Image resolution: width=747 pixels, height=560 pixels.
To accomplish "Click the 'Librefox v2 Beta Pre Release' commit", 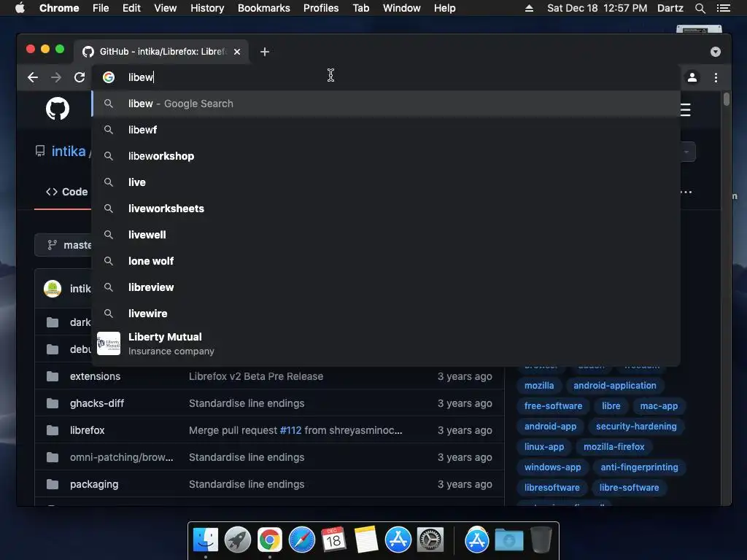I will (x=256, y=376).
